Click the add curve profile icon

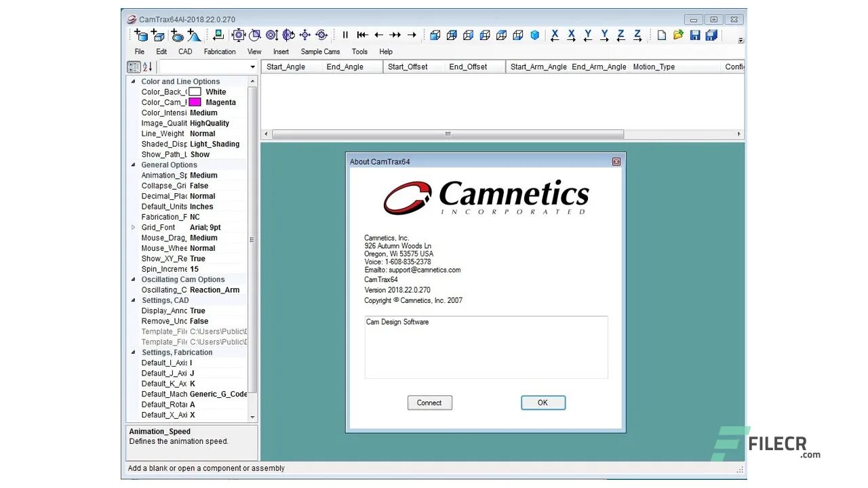pos(194,35)
